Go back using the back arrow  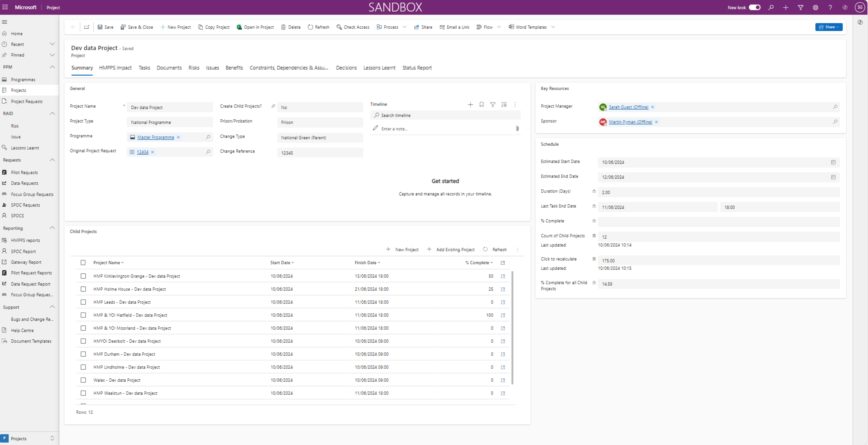click(73, 27)
